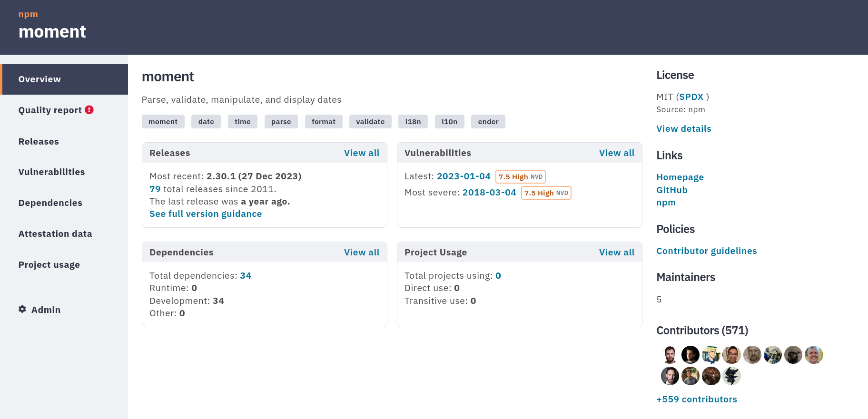
Task: Click the 'moment' keyword tag
Action: point(163,122)
